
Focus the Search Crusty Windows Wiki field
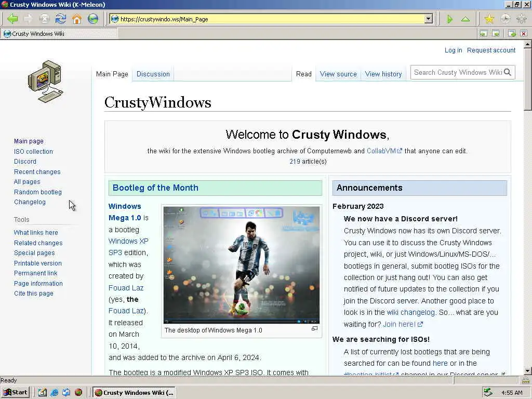point(458,72)
